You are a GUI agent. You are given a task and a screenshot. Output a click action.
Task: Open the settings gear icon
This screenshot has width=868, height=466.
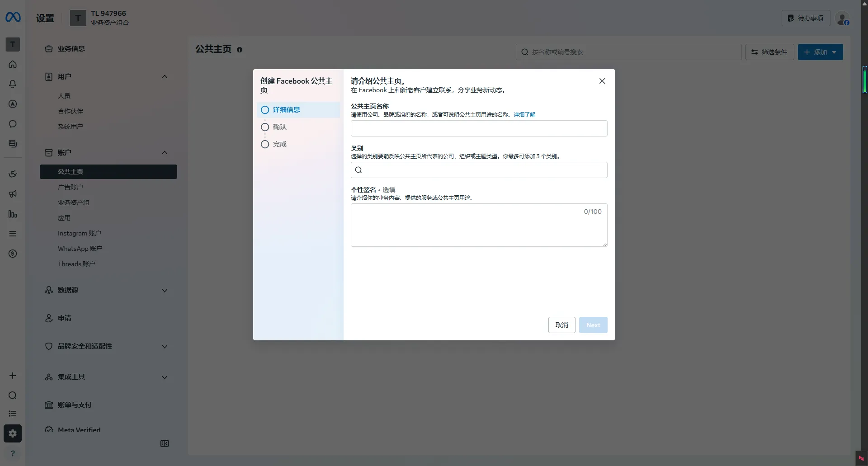pyautogui.click(x=13, y=433)
